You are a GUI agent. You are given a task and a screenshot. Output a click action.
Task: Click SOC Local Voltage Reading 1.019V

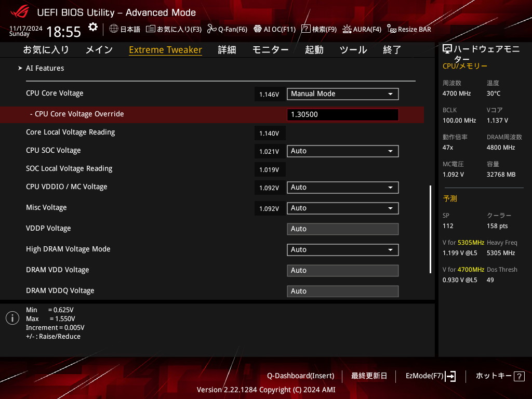pyautogui.click(x=270, y=170)
